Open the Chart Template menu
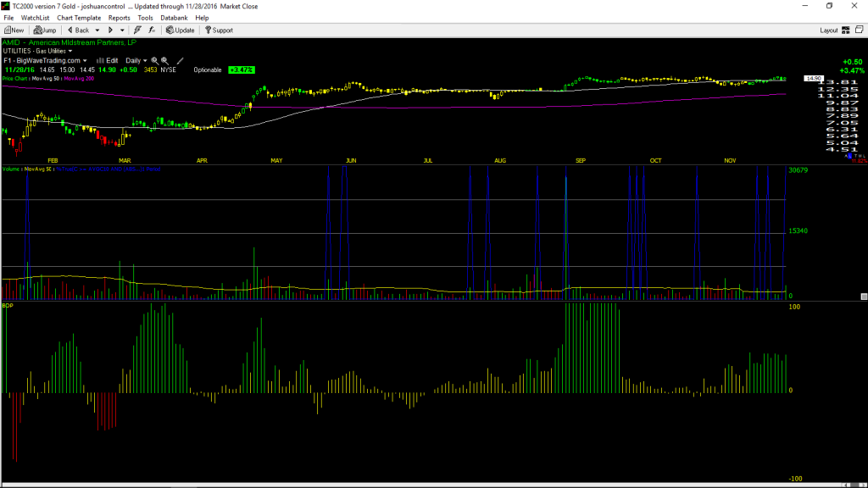This screenshot has height=488, width=868. (x=79, y=18)
